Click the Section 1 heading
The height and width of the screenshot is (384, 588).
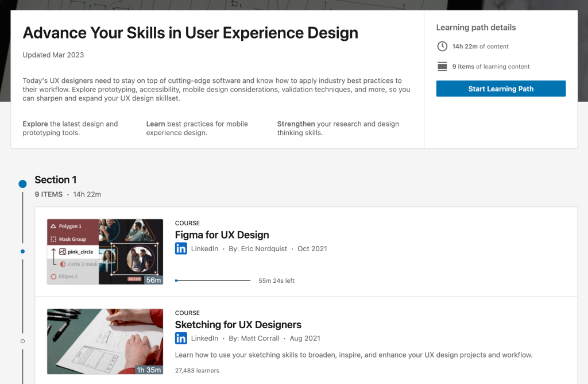tap(55, 180)
